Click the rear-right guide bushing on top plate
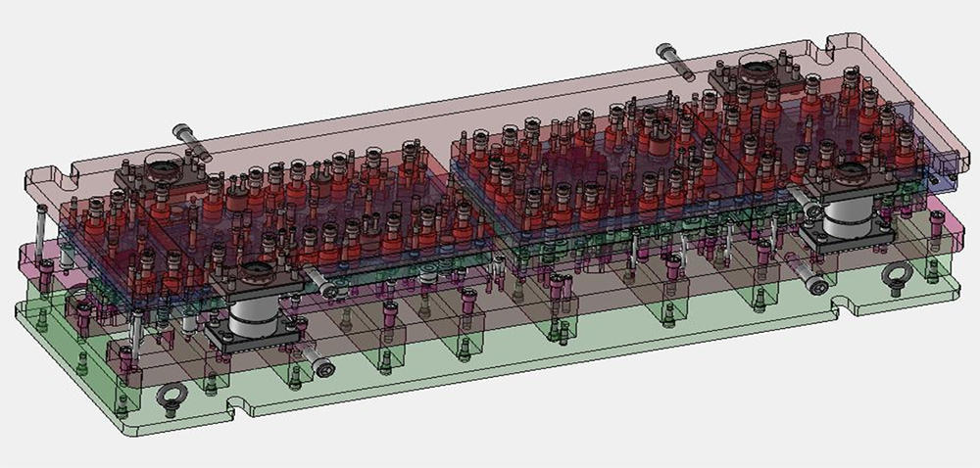The width and height of the screenshot is (980, 468). (757, 69)
